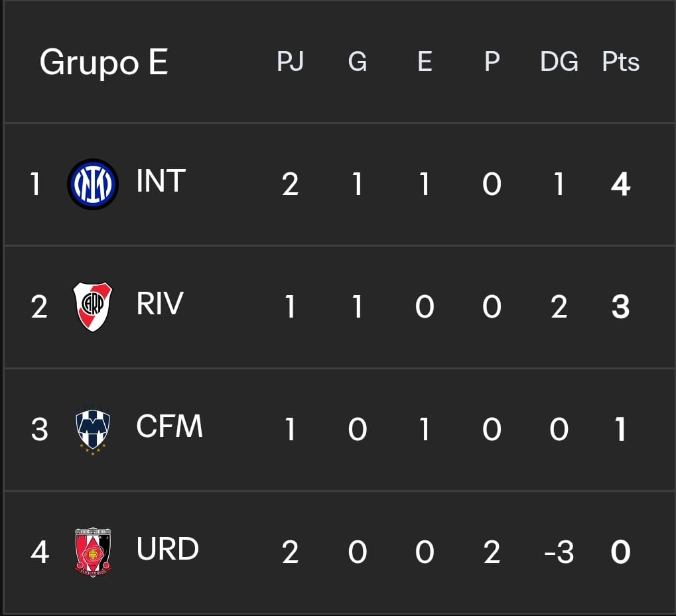The height and width of the screenshot is (616, 676).
Task: Click position number 3 for CFM
Action: pyautogui.click(x=39, y=430)
